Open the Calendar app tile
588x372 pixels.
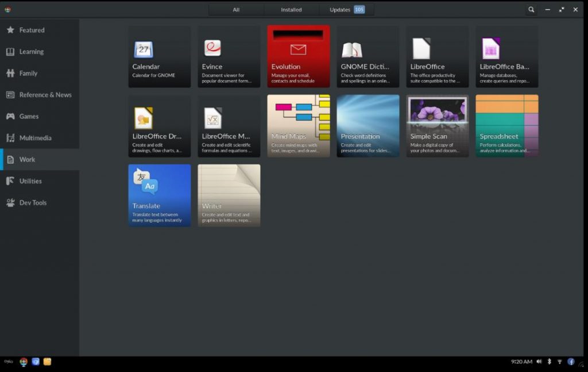pyautogui.click(x=160, y=56)
